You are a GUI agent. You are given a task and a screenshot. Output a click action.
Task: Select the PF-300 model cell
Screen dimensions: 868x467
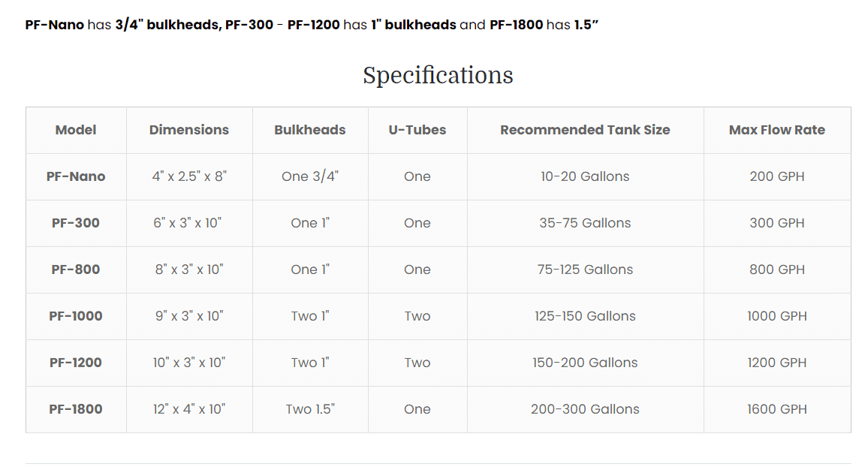pyautogui.click(x=76, y=223)
